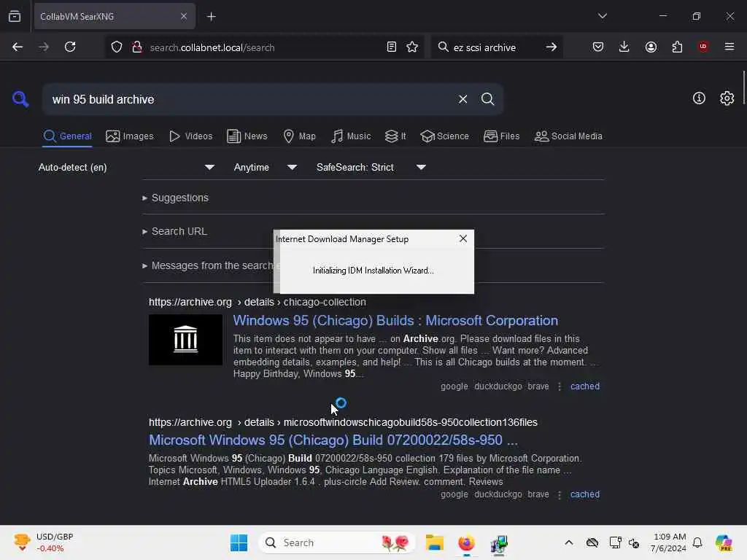The height and width of the screenshot is (560, 747).
Task: Click the address bar URL field
Action: [264, 47]
